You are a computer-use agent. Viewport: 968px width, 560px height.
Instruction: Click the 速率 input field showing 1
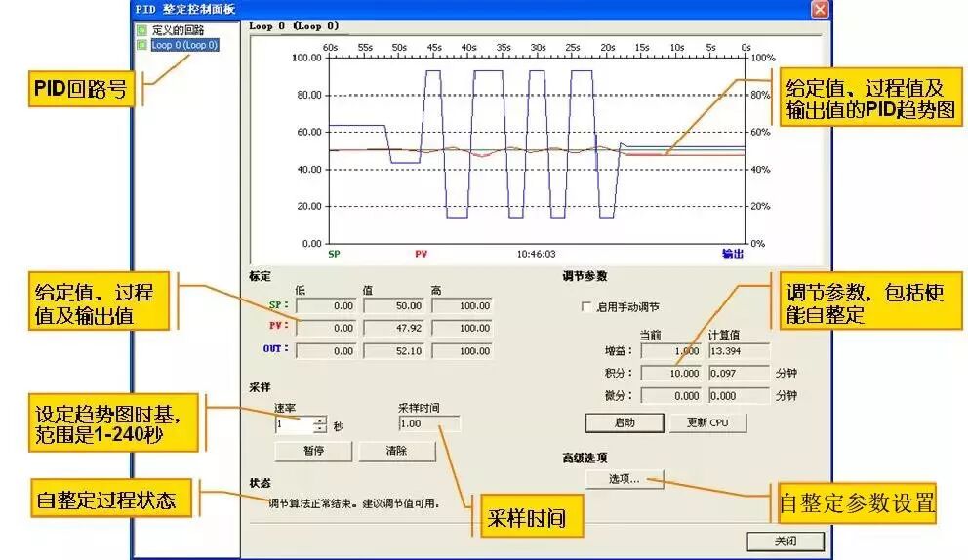pyautogui.click(x=294, y=424)
